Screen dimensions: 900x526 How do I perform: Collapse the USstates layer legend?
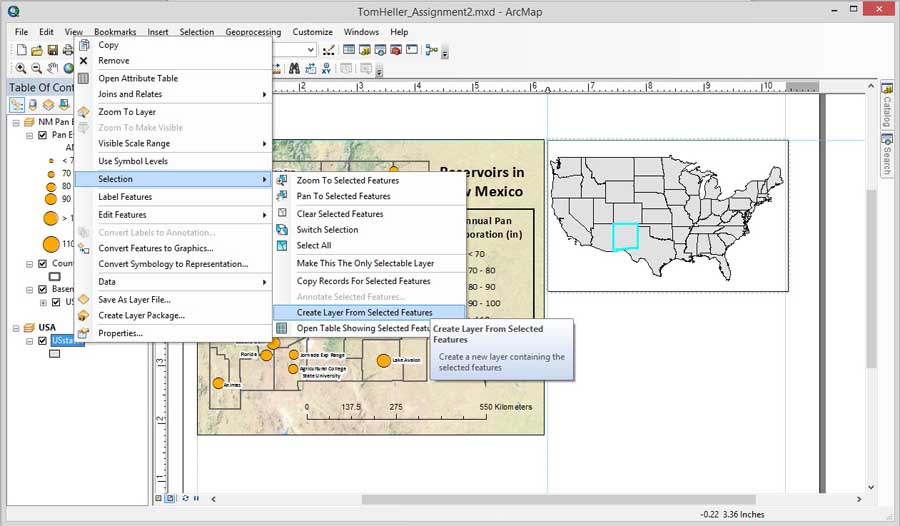[x=30, y=341]
